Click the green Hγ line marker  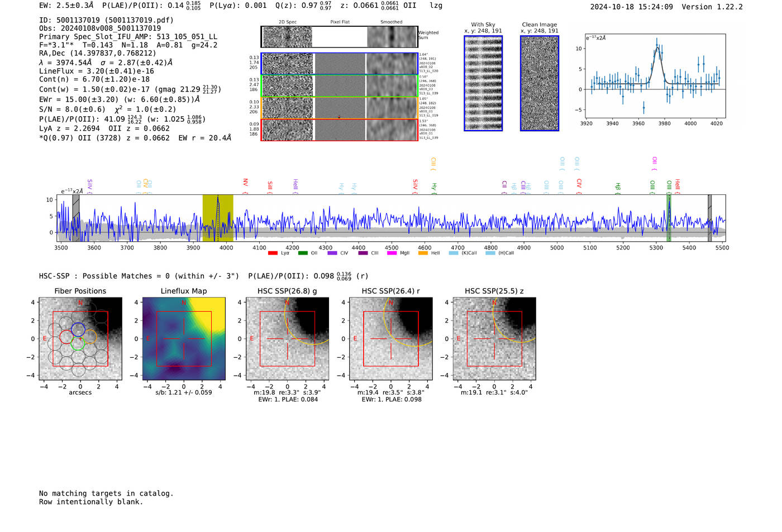(434, 189)
